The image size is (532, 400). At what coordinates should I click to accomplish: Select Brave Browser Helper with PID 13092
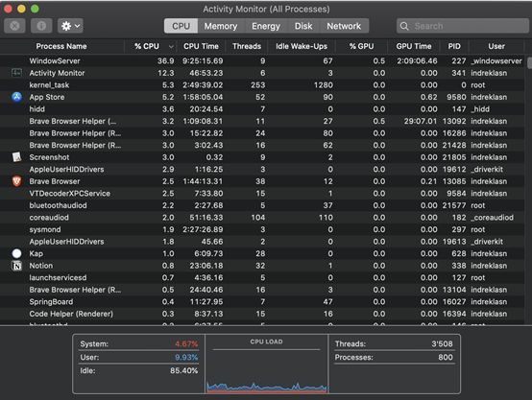262,121
